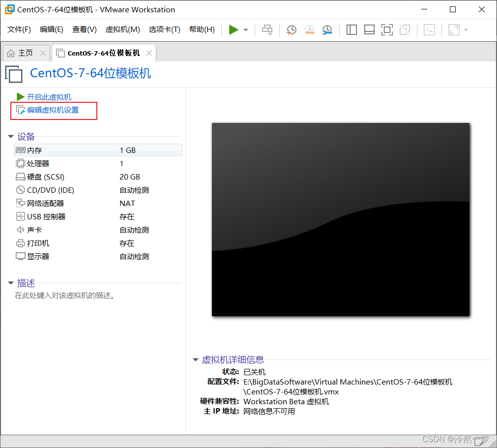Click the hard disk icon
This screenshot has width=497, height=448.
pos(21,177)
